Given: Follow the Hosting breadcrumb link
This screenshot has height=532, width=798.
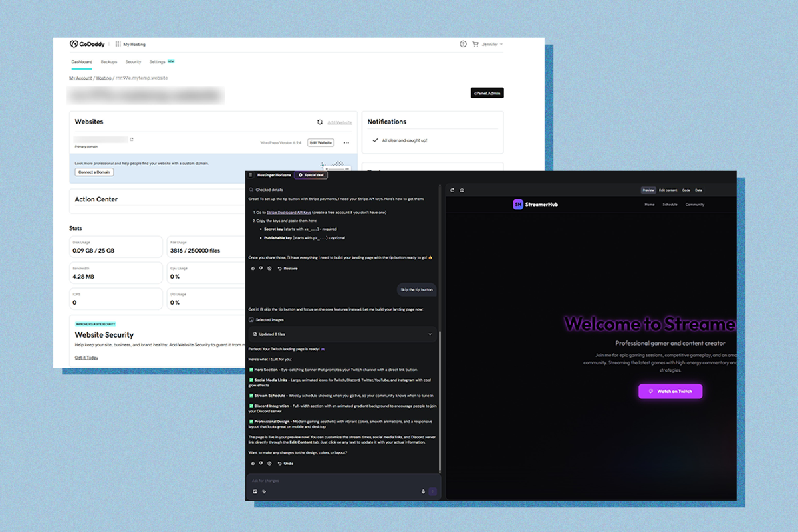Looking at the screenshot, I should [x=104, y=78].
